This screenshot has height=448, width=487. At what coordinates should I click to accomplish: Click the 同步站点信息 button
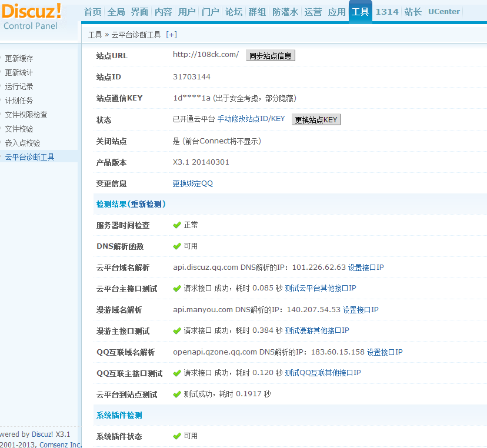click(271, 56)
